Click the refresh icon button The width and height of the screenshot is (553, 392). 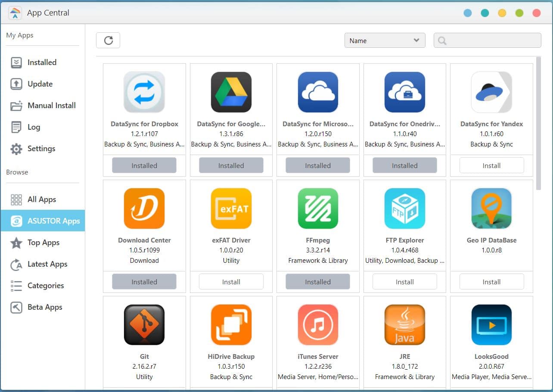pos(108,40)
